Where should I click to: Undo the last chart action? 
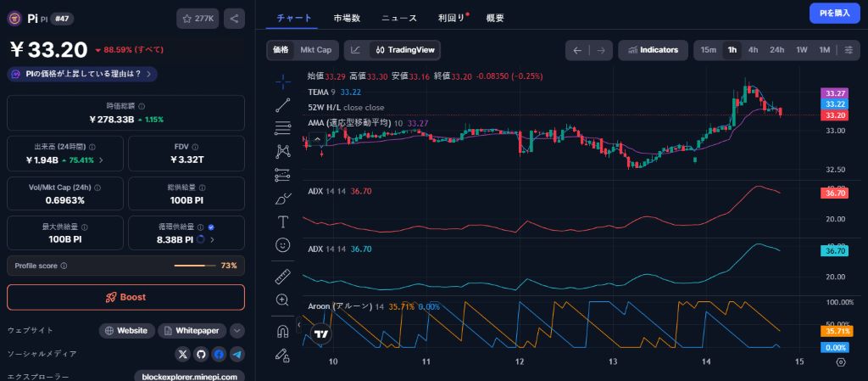(577, 50)
